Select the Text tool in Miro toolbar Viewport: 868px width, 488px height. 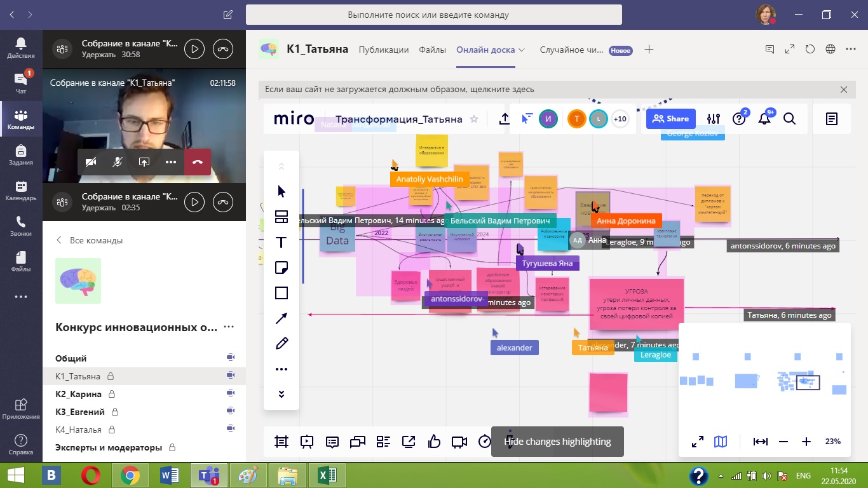281,242
